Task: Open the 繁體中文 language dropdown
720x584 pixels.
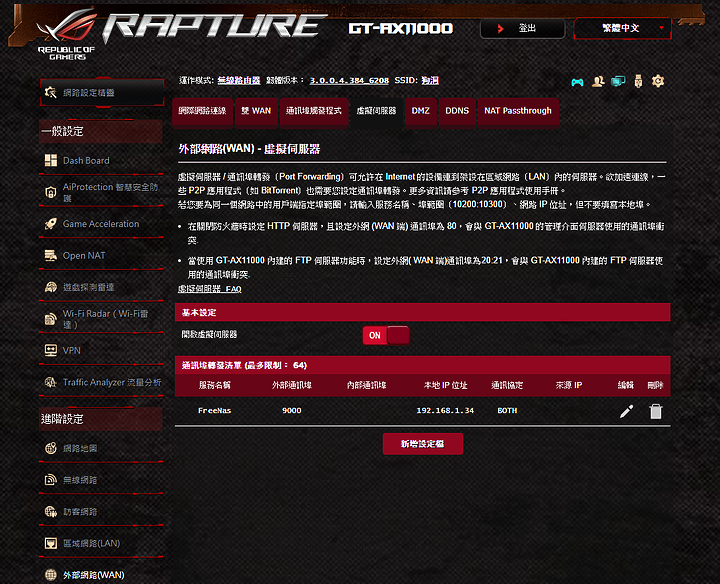Action: (x=622, y=28)
